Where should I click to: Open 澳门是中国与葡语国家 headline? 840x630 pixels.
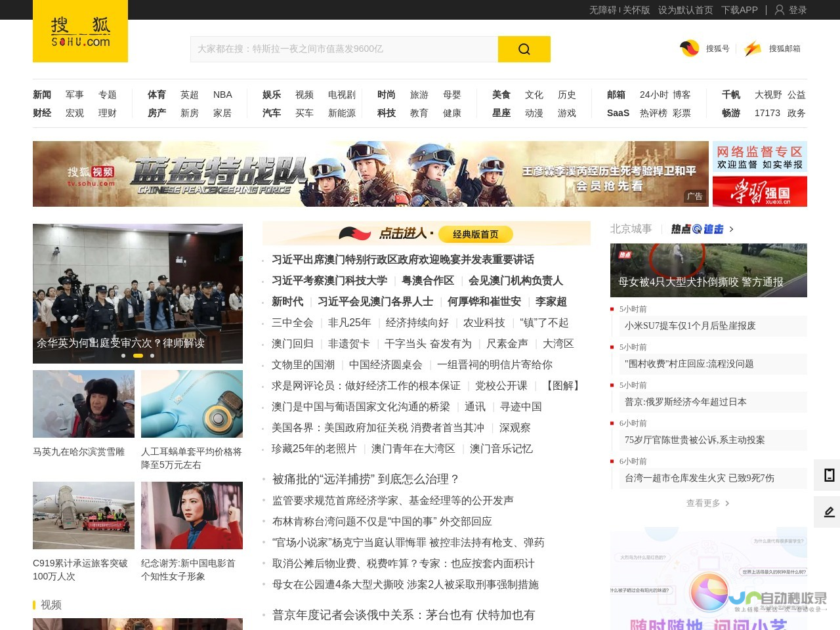[x=361, y=407]
